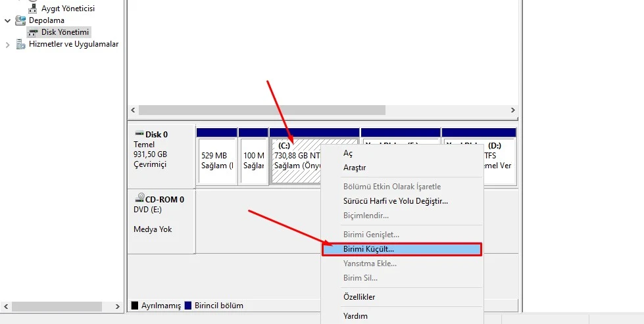Select the C: 730,88 GB partition

click(x=296, y=161)
